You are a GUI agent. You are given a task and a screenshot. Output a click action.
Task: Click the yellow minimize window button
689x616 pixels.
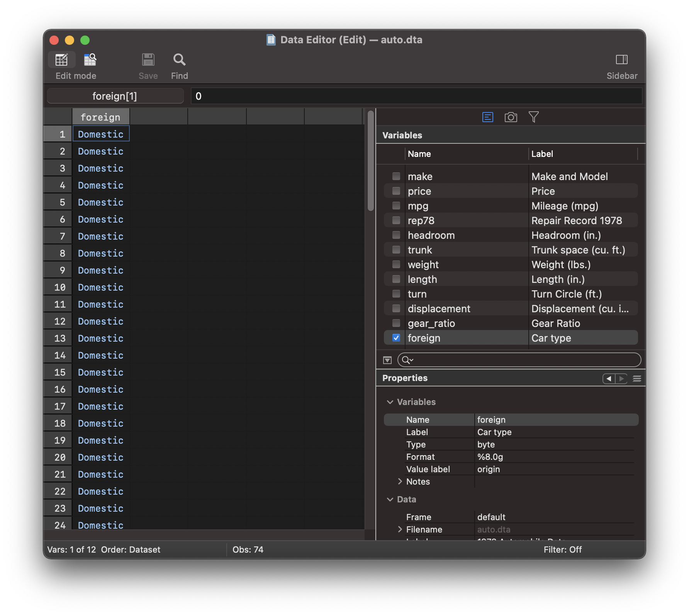click(70, 40)
